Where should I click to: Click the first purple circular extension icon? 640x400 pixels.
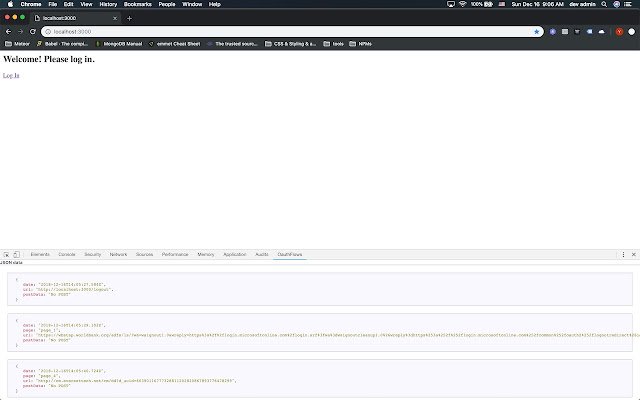[x=553, y=31]
